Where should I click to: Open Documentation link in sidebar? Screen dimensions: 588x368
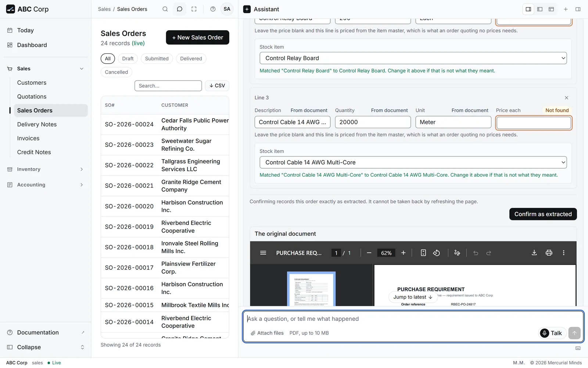(46, 333)
